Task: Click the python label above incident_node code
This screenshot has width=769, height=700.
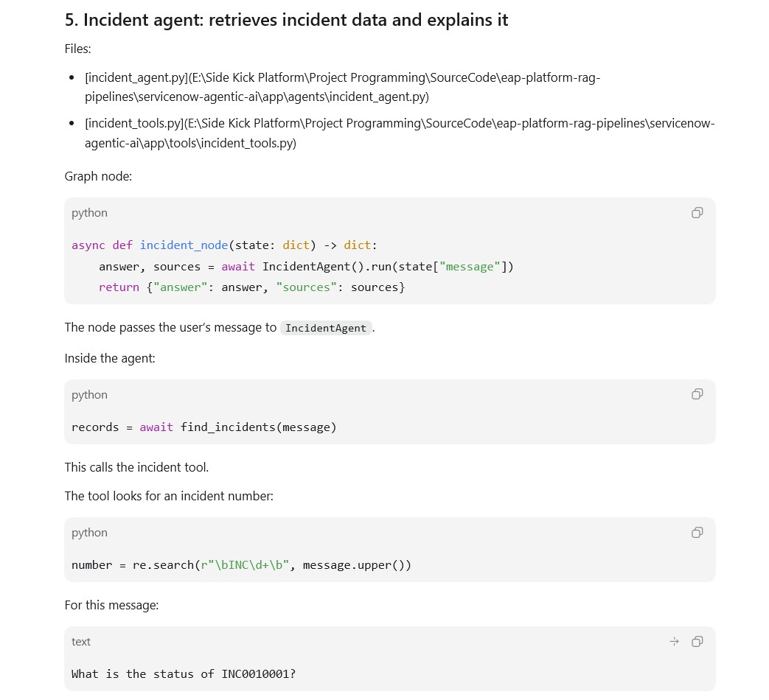Action: 89,213
